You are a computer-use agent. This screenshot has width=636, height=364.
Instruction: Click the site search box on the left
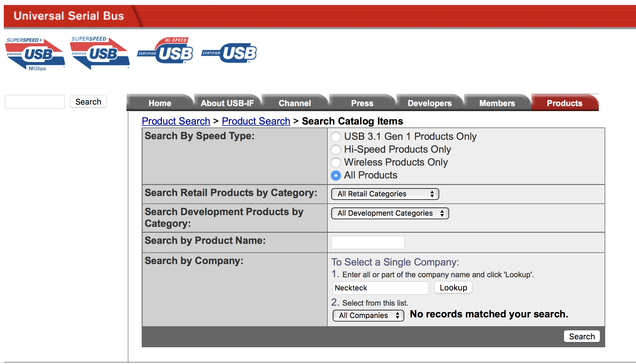click(x=35, y=102)
